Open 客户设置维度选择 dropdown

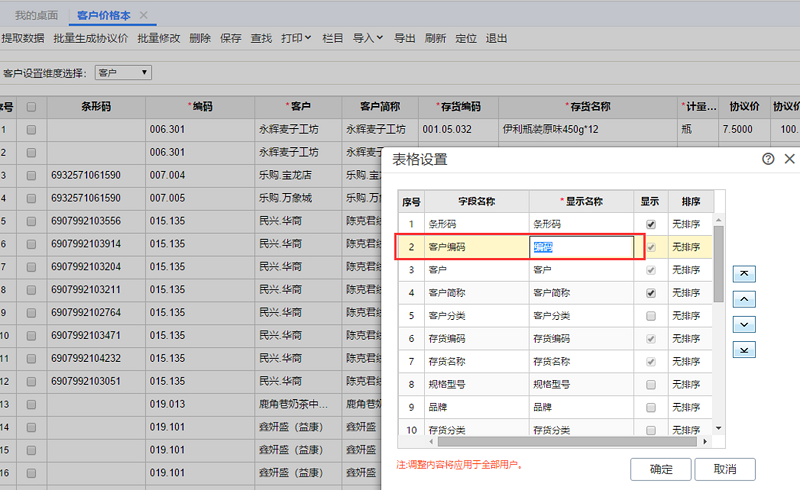[x=123, y=73]
